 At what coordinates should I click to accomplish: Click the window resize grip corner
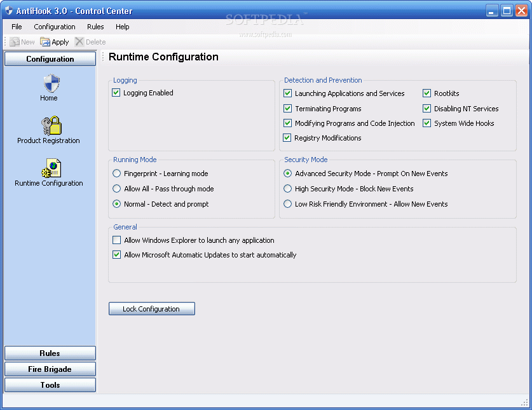tap(524, 402)
